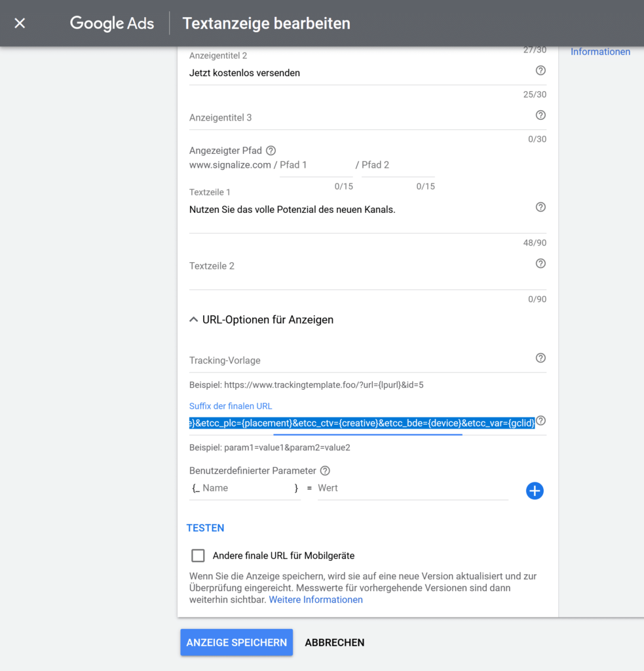Enable Andere finale URL für Mobilgeräte checkbox
Screen dimensions: 644x671
[x=198, y=556]
